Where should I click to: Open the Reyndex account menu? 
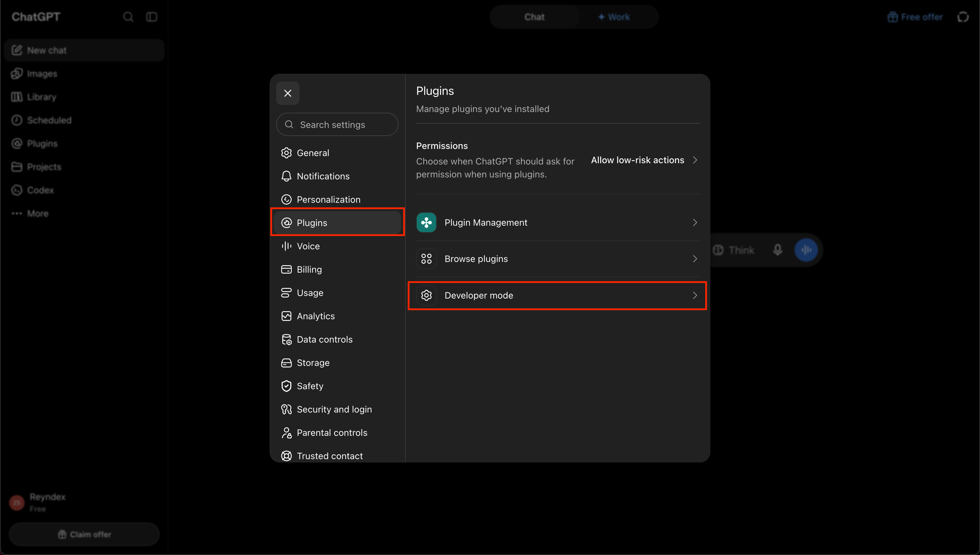(84, 503)
